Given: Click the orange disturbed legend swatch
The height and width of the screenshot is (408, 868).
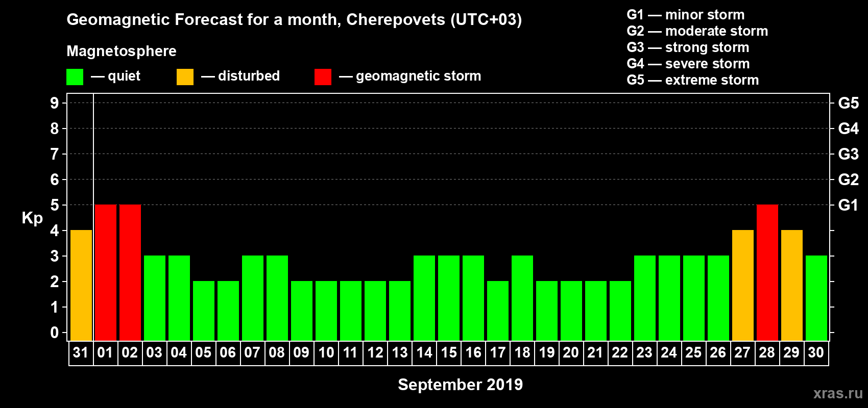Looking at the screenshot, I should pyautogui.click(x=185, y=77).
